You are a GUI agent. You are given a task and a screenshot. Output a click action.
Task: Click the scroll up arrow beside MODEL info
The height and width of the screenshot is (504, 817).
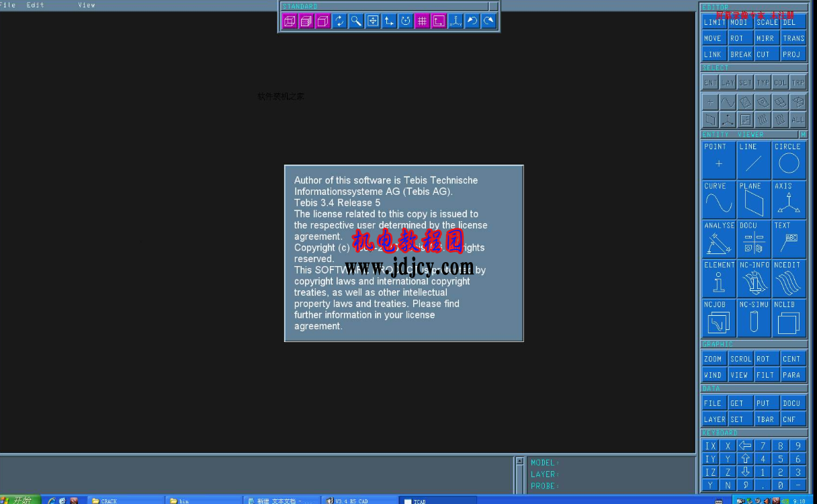519,461
